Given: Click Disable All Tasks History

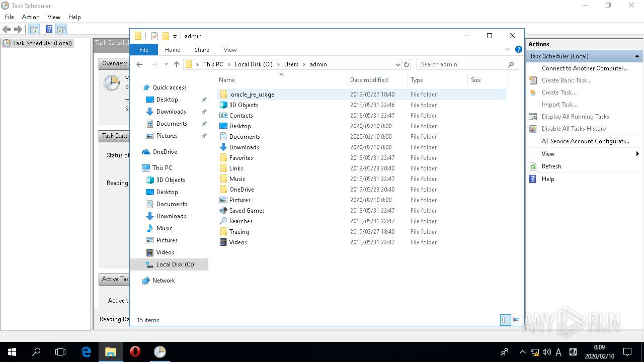Looking at the screenshot, I should point(574,129).
